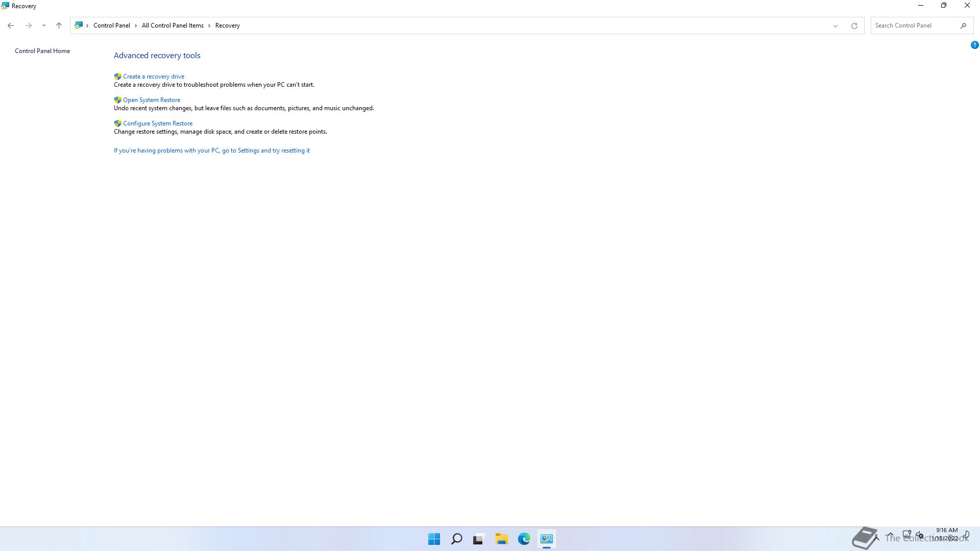The width and height of the screenshot is (980, 551).
Task: Click the recovery drive description text
Action: (214, 85)
